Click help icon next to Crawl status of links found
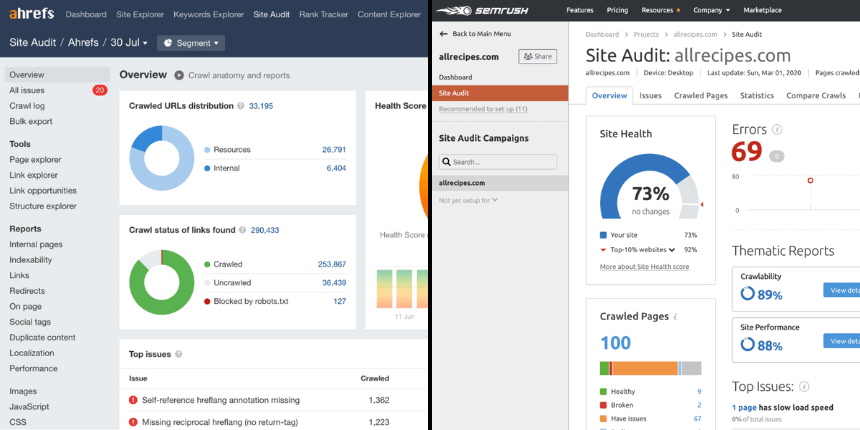Screen dimensions: 860x430 [242, 230]
